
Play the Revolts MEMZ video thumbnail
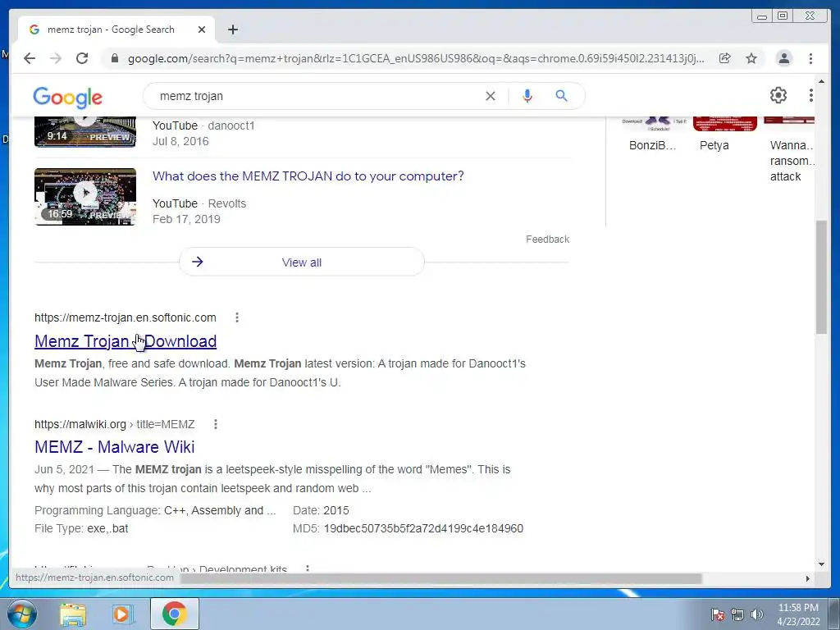coord(85,197)
